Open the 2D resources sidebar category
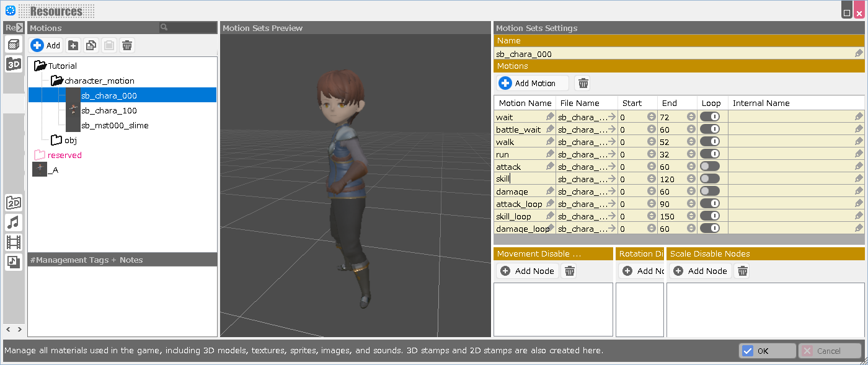 point(14,203)
